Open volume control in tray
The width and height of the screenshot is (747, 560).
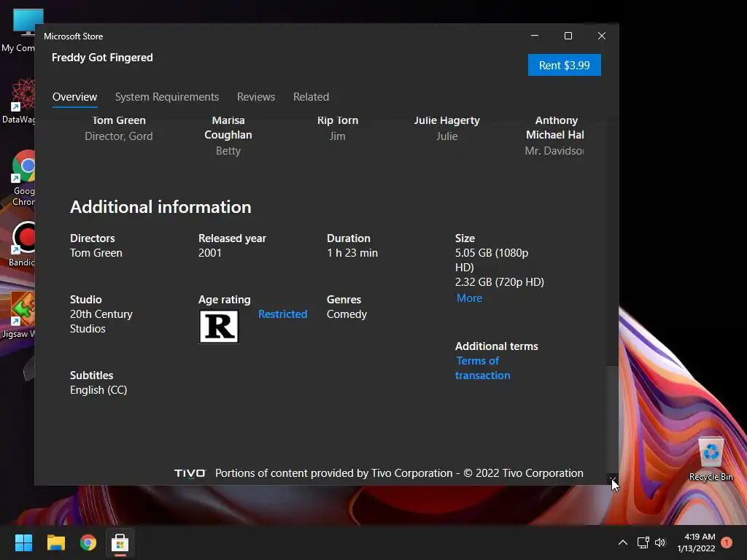click(x=659, y=542)
